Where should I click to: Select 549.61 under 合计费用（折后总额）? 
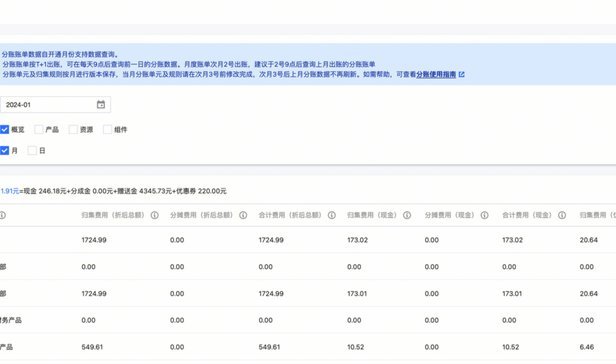270,347
